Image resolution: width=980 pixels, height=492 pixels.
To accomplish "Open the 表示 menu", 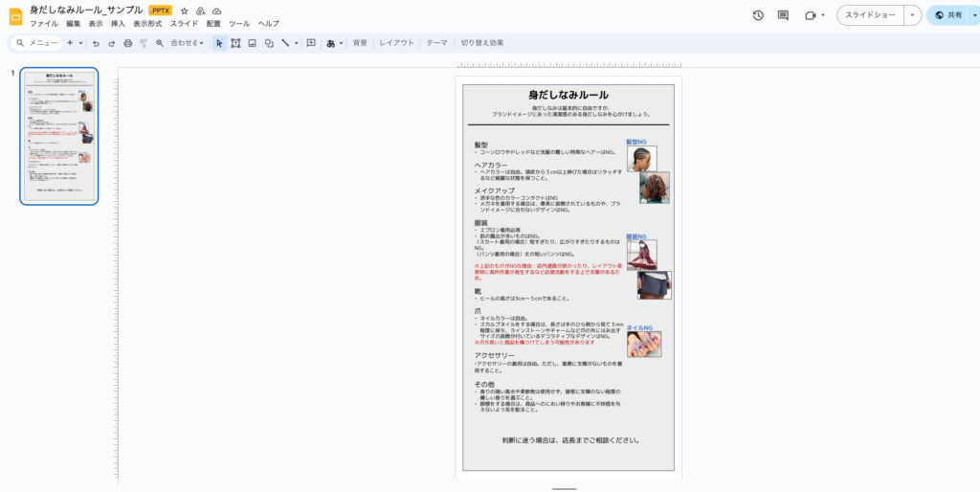I will (x=96, y=24).
